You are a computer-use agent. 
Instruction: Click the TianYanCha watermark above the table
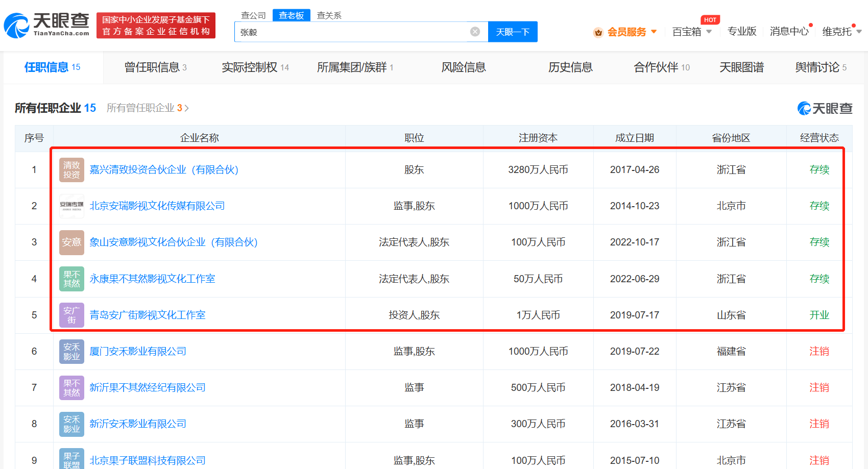(x=824, y=108)
